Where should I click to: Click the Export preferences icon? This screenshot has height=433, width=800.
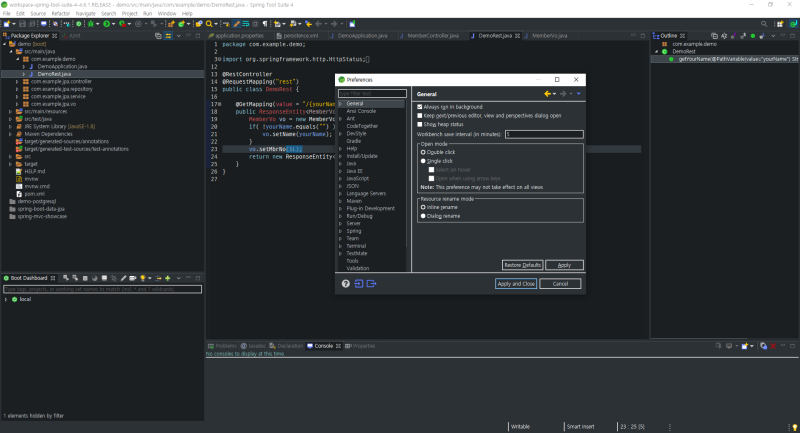tap(370, 284)
